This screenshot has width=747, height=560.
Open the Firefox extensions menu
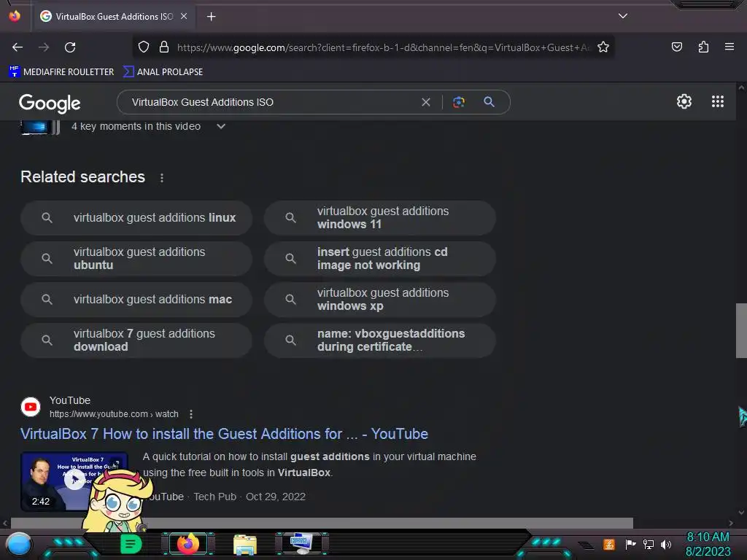pos(703,47)
